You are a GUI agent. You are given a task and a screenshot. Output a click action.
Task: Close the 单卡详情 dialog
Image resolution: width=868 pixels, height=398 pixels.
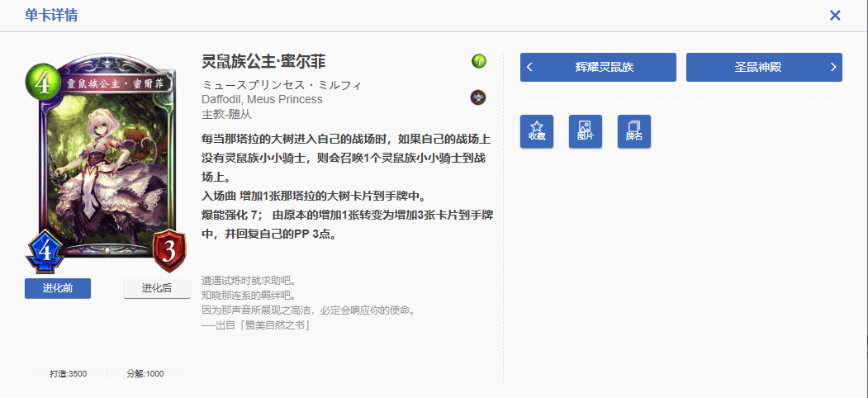pos(835,16)
